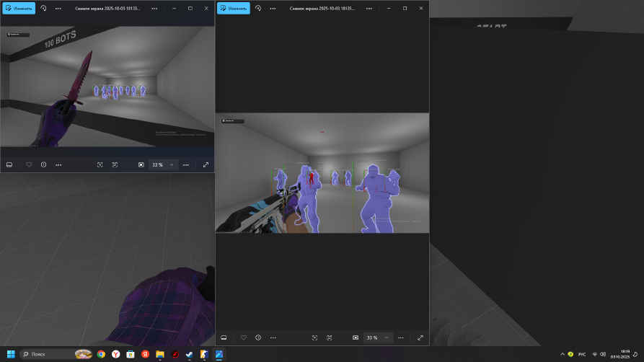This screenshot has height=362, width=644.
Task: Launch Google Chrome from the taskbar
Action: [x=101, y=354]
